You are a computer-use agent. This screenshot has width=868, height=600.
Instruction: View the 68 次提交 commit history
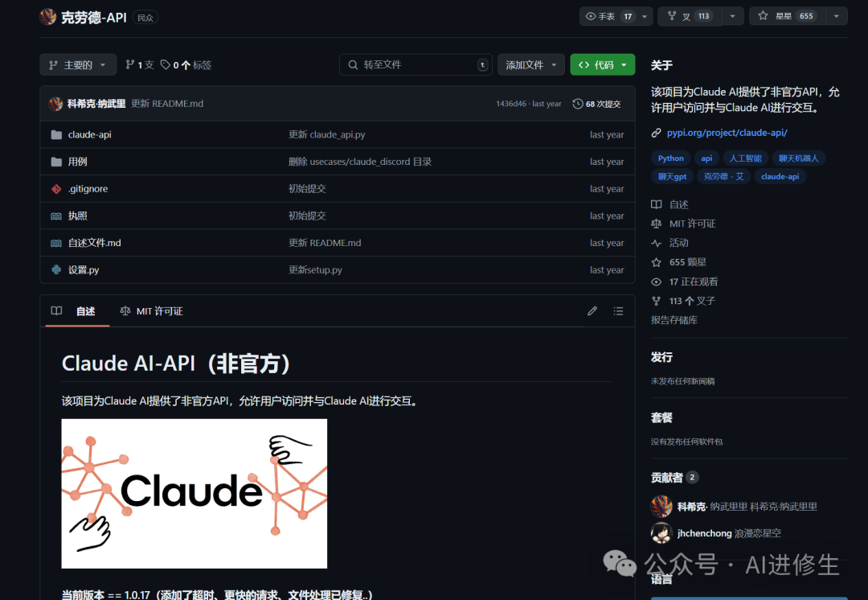pyautogui.click(x=596, y=104)
